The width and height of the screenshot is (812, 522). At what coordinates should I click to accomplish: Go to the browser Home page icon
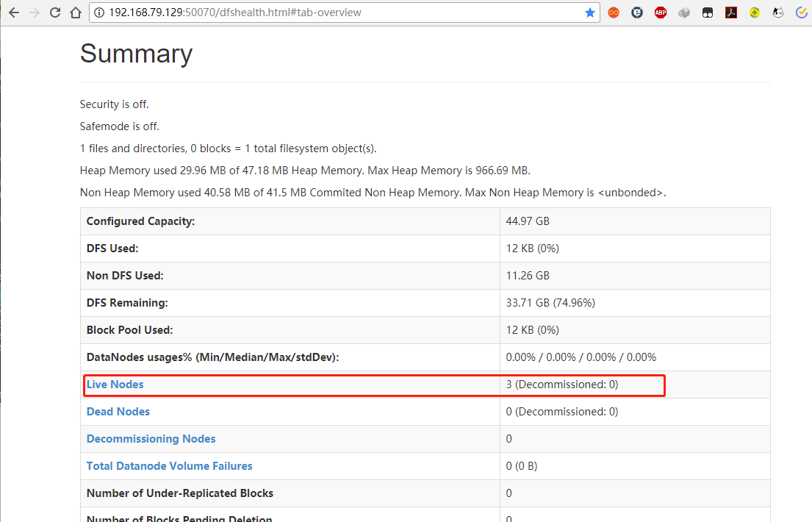coord(75,12)
